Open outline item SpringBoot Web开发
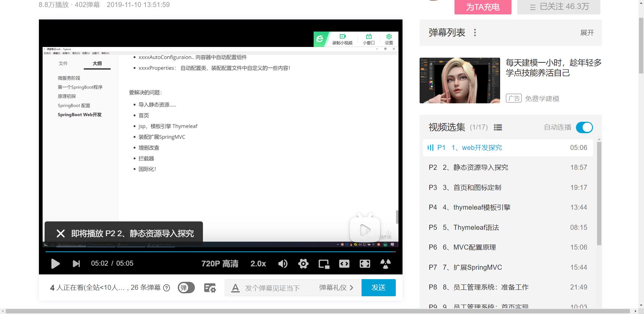Screen dimensions: 644x314 pyautogui.click(x=79, y=115)
